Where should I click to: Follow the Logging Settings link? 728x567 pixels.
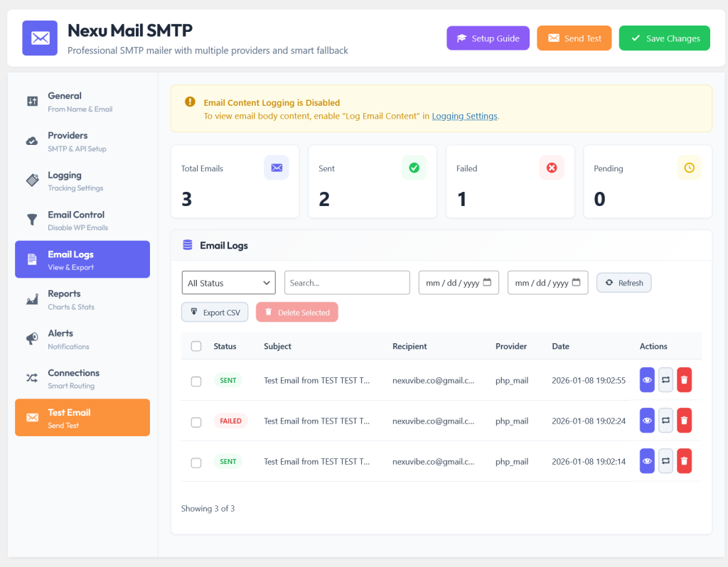pyautogui.click(x=464, y=116)
